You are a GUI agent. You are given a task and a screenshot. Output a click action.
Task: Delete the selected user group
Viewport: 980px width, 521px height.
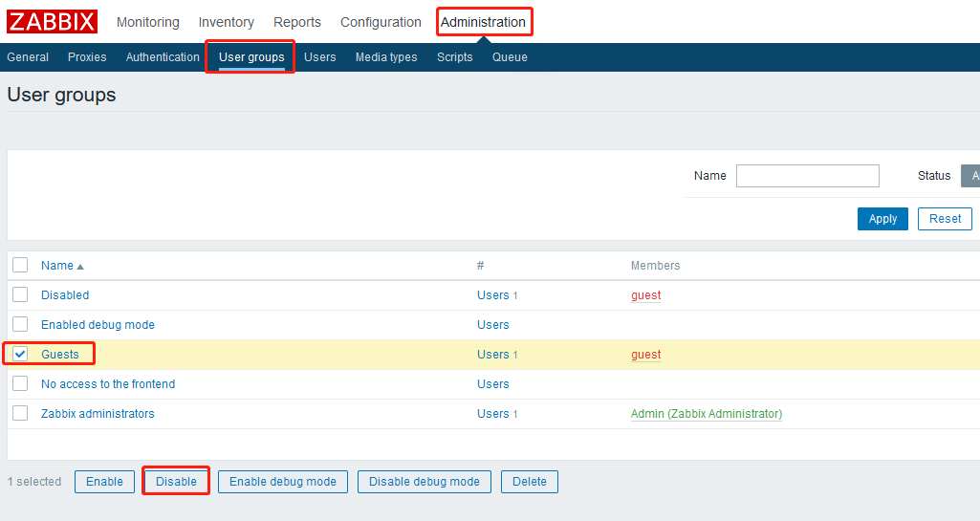coord(530,482)
